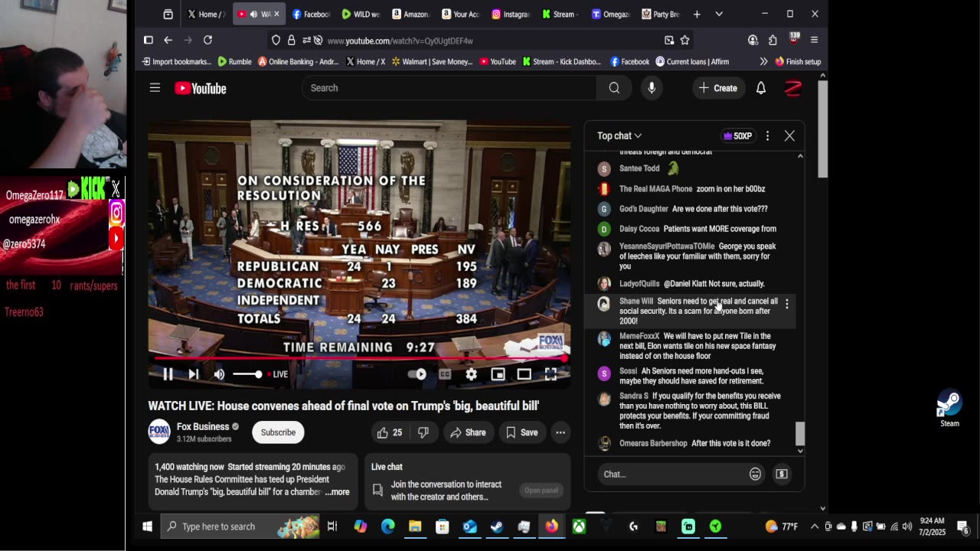
Task: Enable miniplayer mode
Action: [498, 374]
